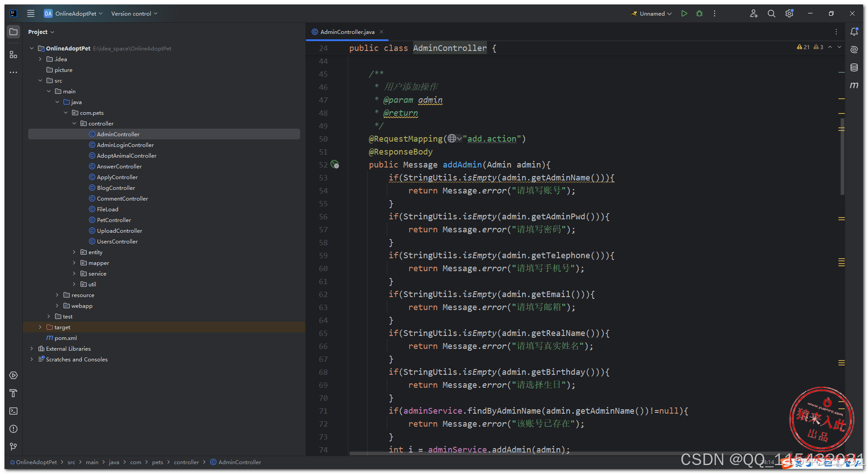Open AI Assistant spiral icon
Image resolution: width=868 pixels, height=474 pixels.
[x=854, y=50]
